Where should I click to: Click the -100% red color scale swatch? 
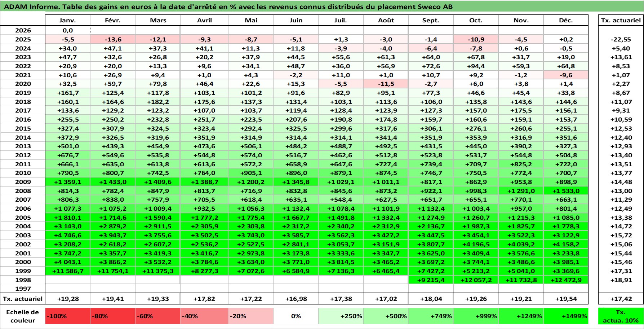[68, 316]
